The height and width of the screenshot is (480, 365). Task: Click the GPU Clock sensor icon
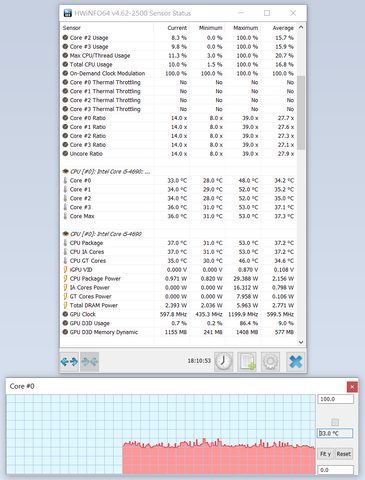(x=65, y=314)
